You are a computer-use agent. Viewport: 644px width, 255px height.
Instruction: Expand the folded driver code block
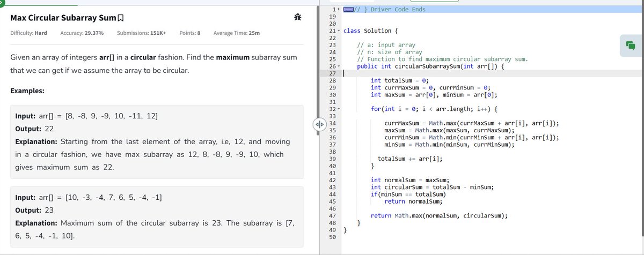[x=348, y=10]
